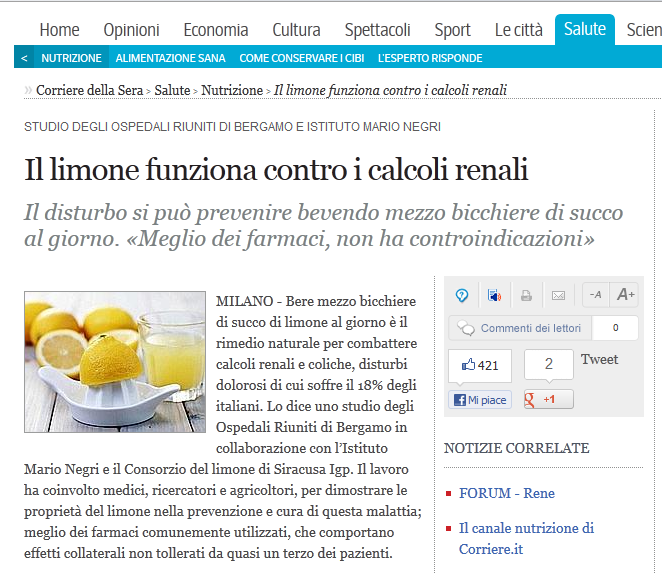Open COME CONSERVARE I CIBI submenu
662x573 pixels.
[x=301, y=58]
